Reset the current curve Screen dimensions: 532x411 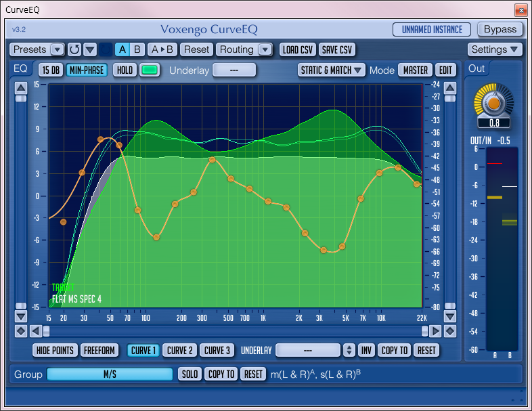[x=426, y=350]
